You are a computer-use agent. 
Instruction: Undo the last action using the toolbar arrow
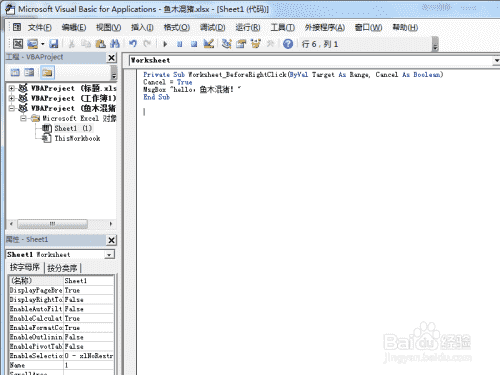pos(133,44)
